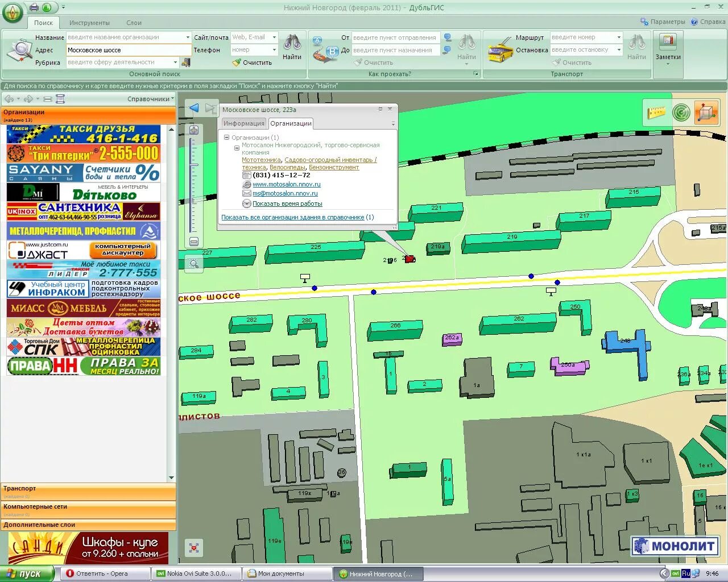Open the Инструменты ribbon tab

click(x=89, y=23)
